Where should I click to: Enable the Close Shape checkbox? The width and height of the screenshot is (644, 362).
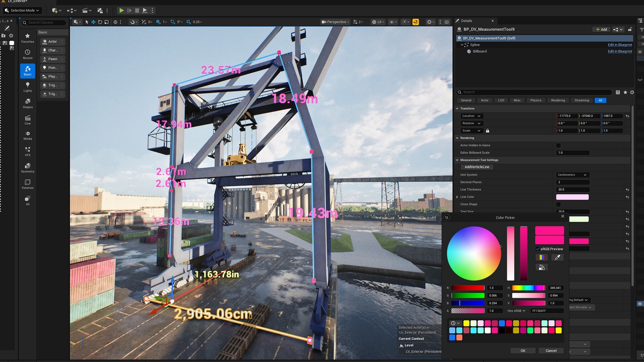558,204
